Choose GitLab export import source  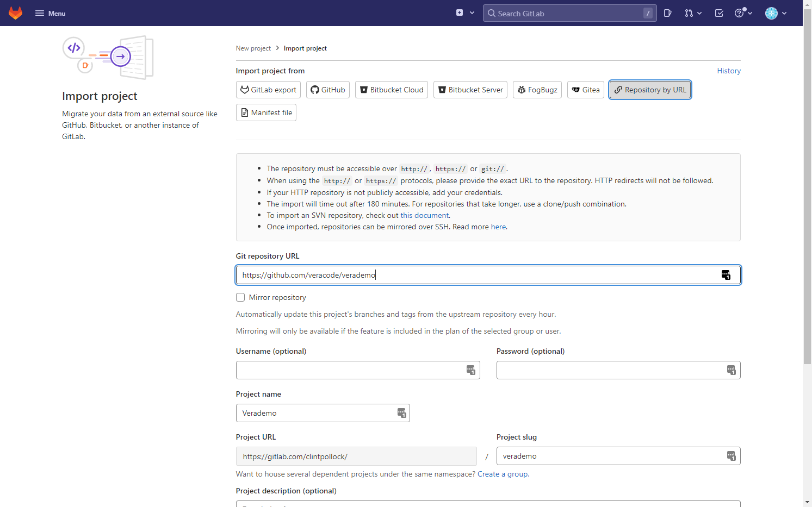coord(268,90)
